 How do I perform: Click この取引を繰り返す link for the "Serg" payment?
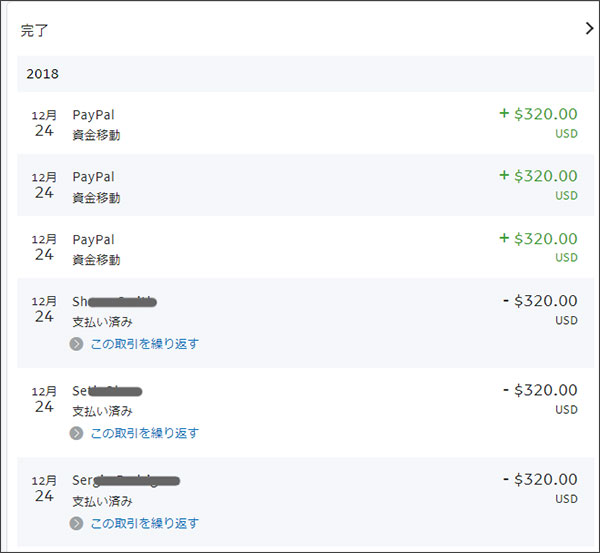[144, 523]
